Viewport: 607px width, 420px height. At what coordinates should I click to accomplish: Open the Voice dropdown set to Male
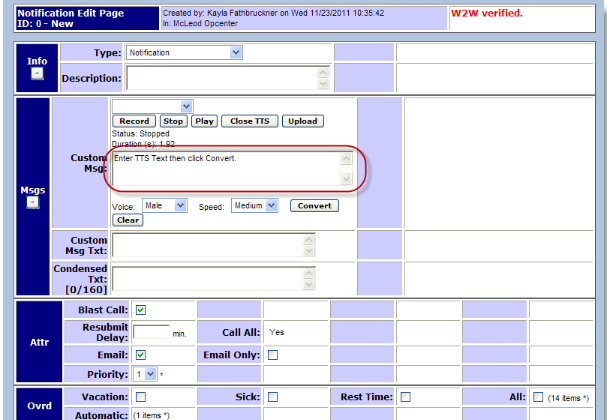click(165, 205)
